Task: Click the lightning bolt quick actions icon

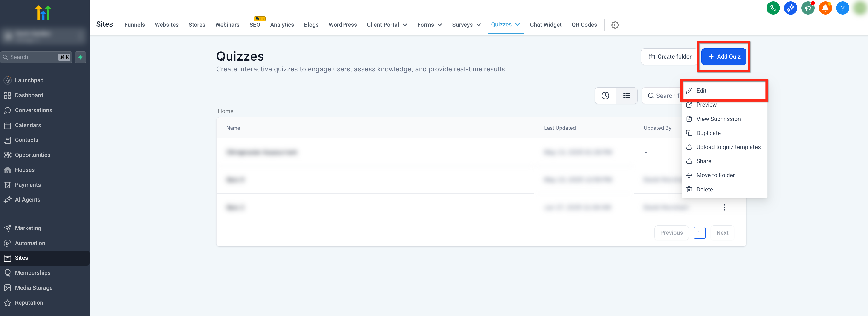Action: click(x=81, y=57)
